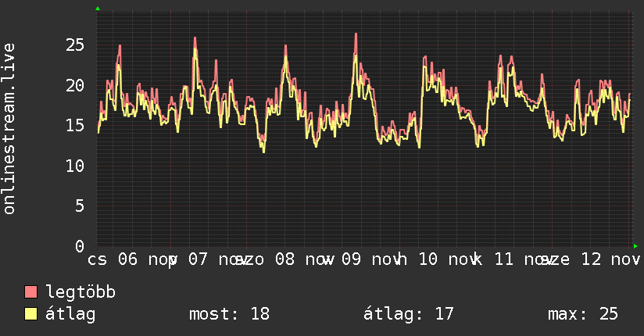Click the y-axis label 5
The height and width of the screenshot is (336, 644).
tap(80, 206)
